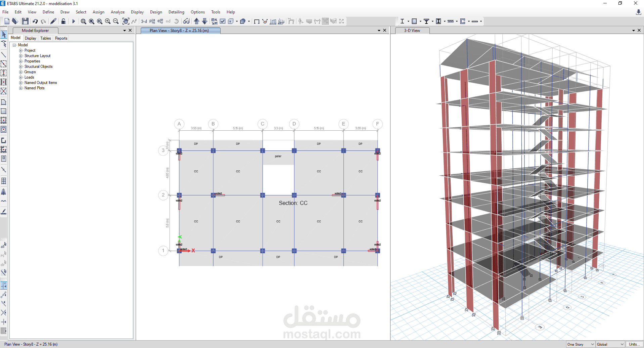Switch to the Tables tab
The image size is (644, 348).
click(46, 38)
